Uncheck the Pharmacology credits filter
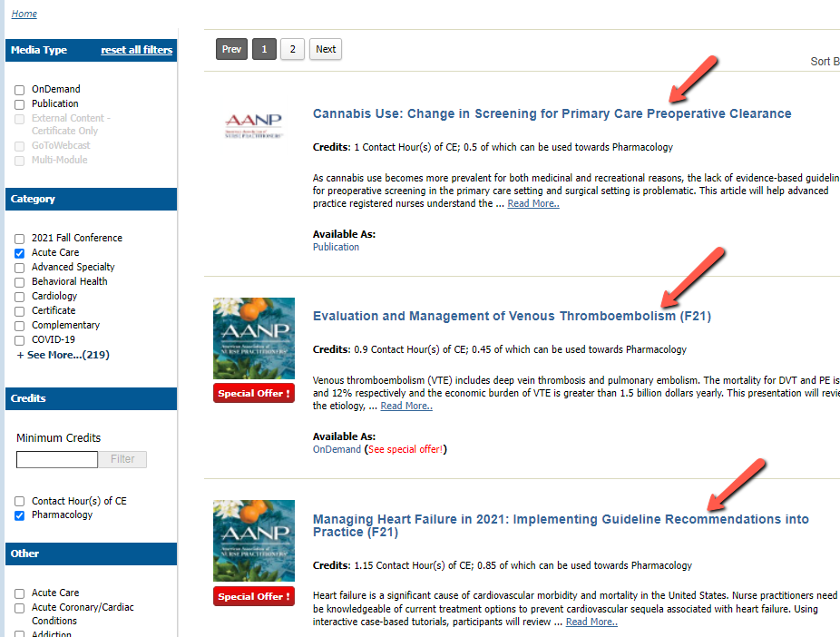Viewport: 840px width, 637px height. [x=19, y=515]
